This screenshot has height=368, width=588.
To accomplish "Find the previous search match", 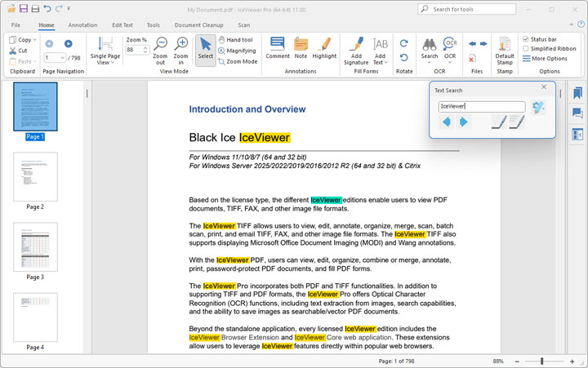I will coord(446,122).
